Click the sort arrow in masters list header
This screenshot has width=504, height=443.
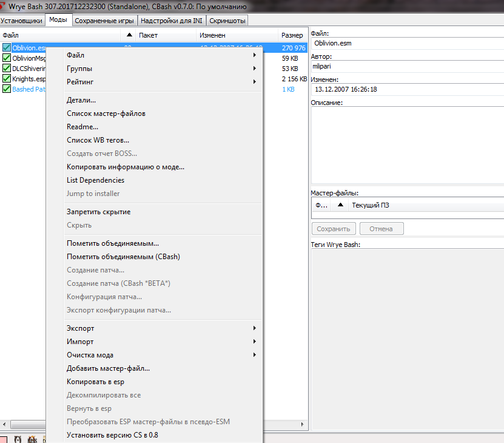340,205
